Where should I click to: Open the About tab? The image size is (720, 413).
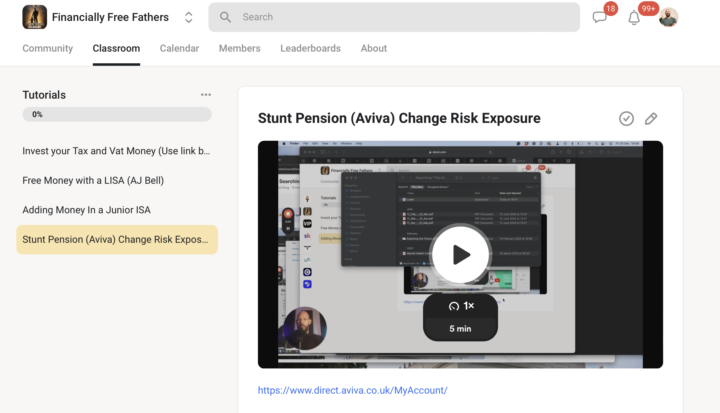click(x=374, y=48)
